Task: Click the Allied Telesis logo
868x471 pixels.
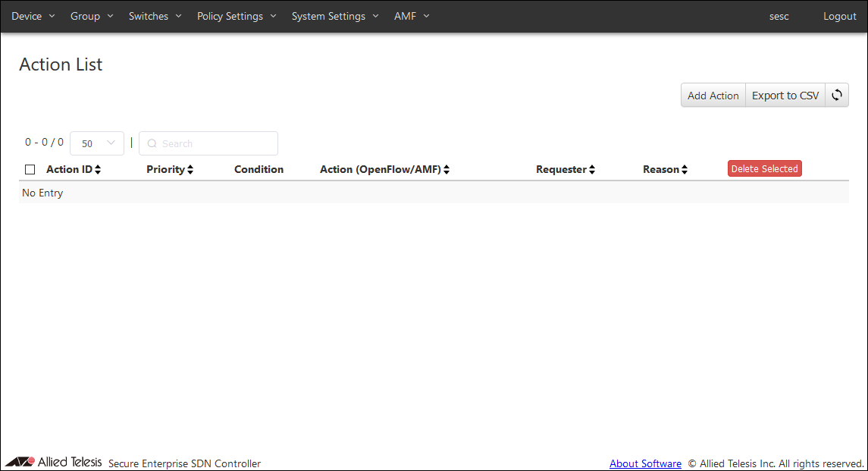Action: pos(54,462)
